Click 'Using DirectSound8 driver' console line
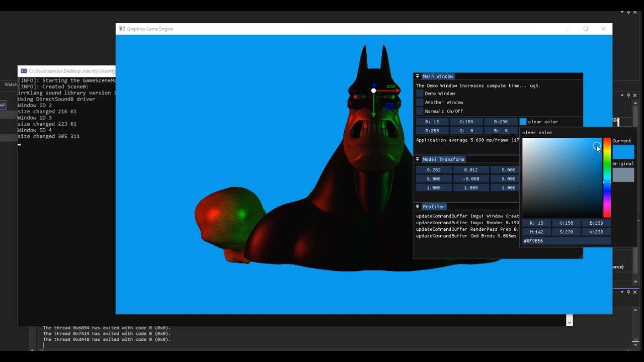644x362 pixels. pos(56,99)
